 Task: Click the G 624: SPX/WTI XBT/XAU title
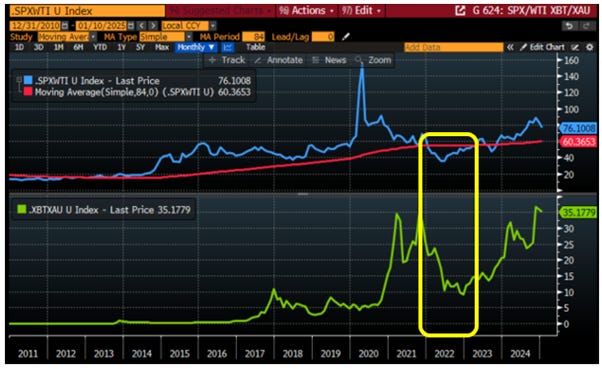[x=531, y=11]
